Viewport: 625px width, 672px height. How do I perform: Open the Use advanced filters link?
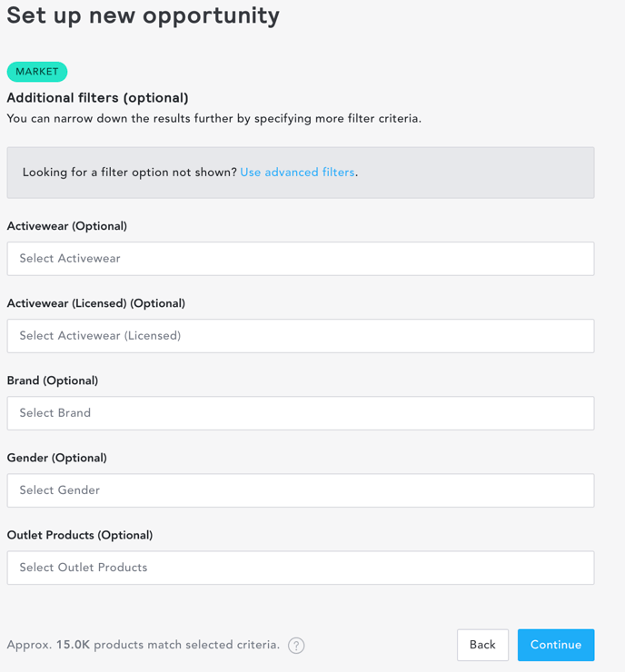tap(297, 173)
